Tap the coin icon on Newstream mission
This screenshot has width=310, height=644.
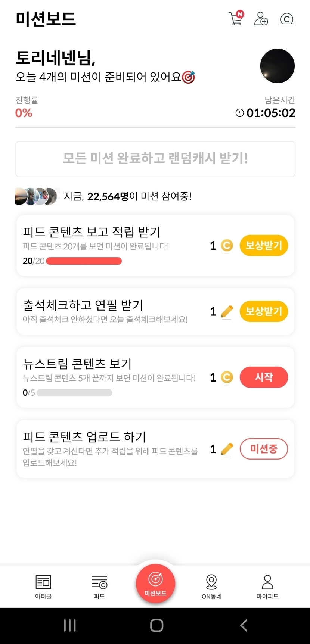click(x=227, y=377)
